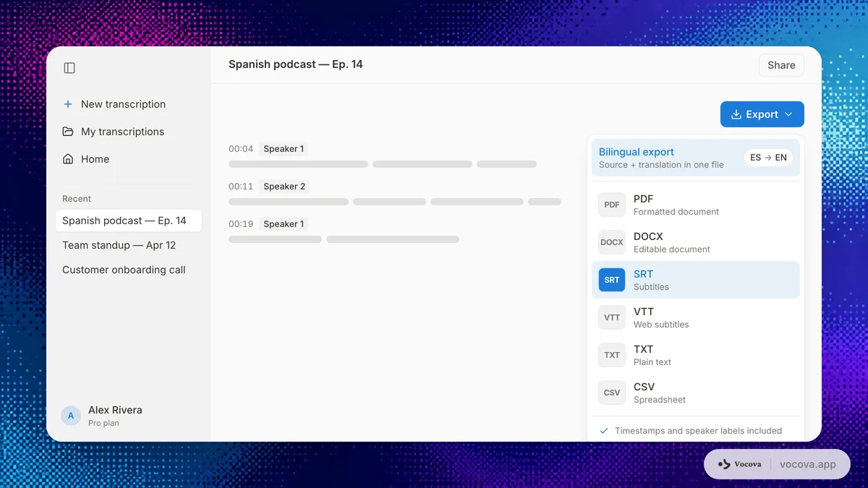
Task: Click the CSV file type icon
Action: 612,393
